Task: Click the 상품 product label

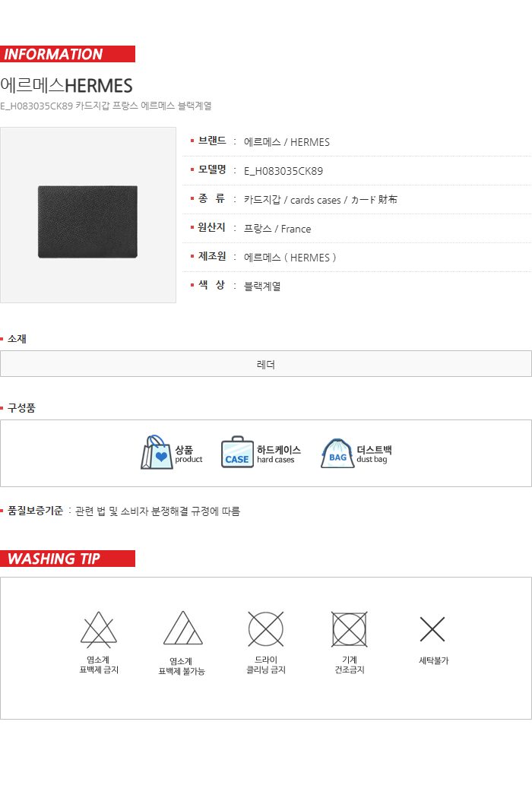Action: coord(188,454)
